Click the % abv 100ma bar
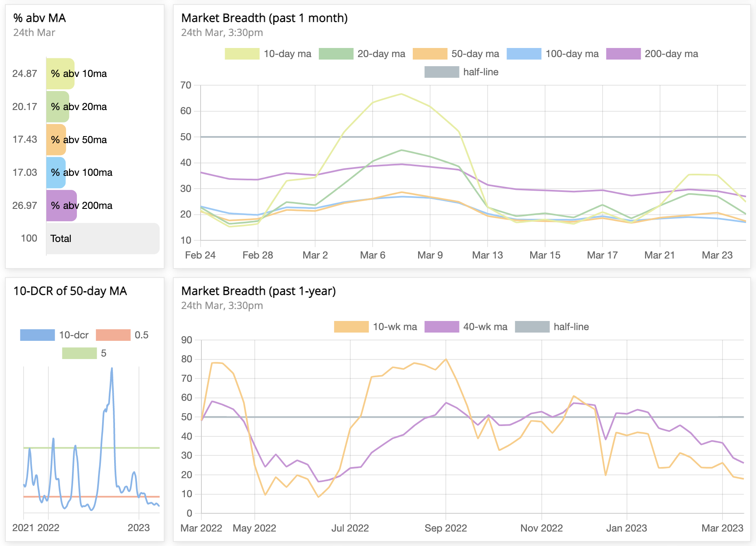756x546 pixels. (56, 172)
